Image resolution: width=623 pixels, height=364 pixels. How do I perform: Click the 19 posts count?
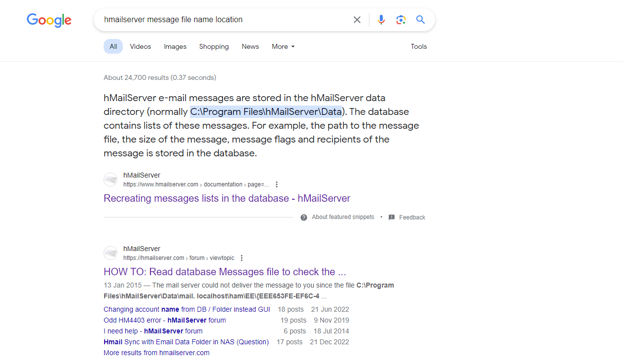293,320
